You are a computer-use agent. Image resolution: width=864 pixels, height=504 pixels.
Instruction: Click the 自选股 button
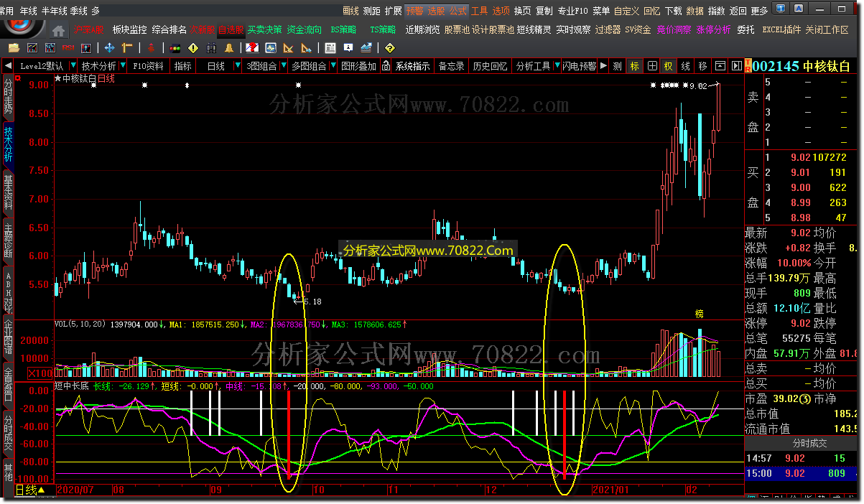[x=231, y=30]
